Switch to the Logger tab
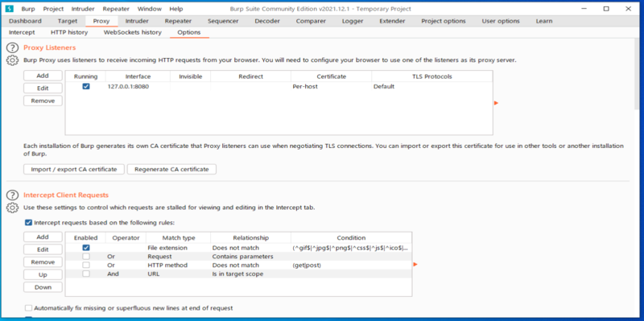This screenshot has width=644, height=321. pos(353,21)
